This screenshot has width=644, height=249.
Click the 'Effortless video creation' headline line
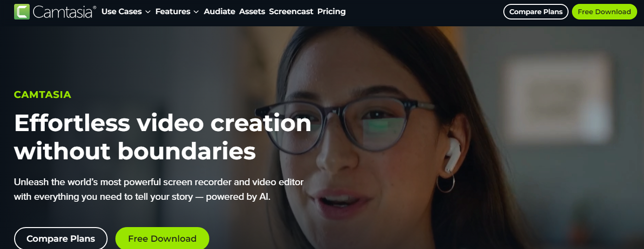coord(163,123)
